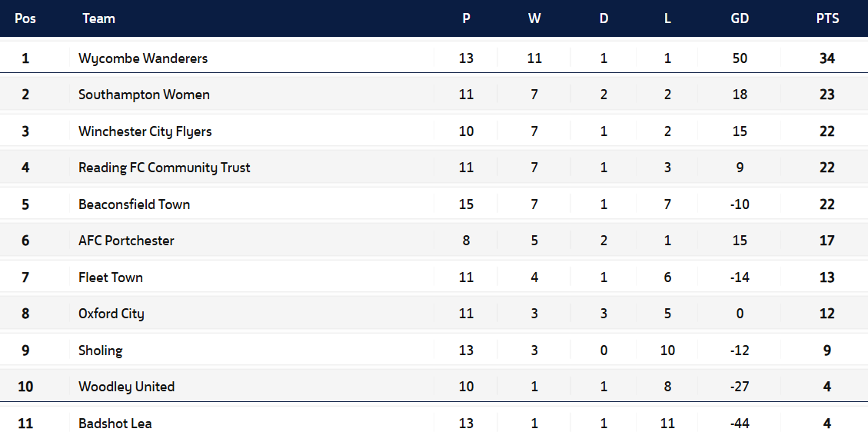
Task: Open the Oxford City team link
Action: pos(111,314)
